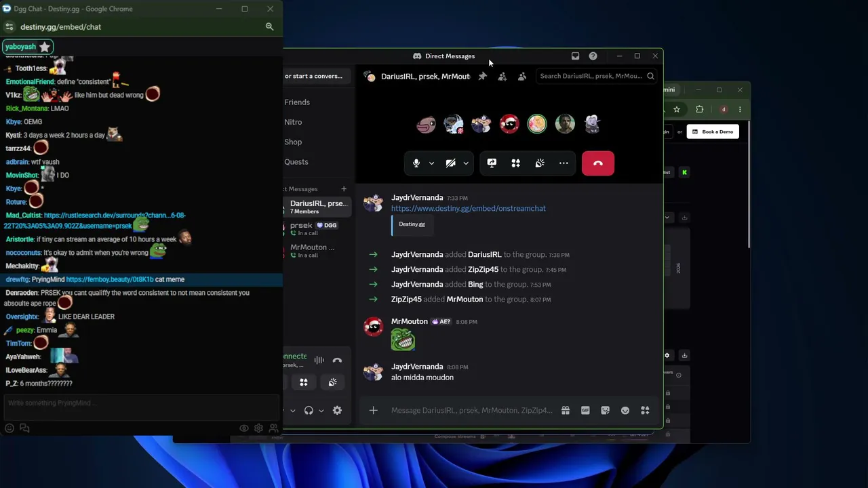The image size is (868, 488).
Task: Open Discord help question mark icon
Action: pyautogui.click(x=593, y=56)
